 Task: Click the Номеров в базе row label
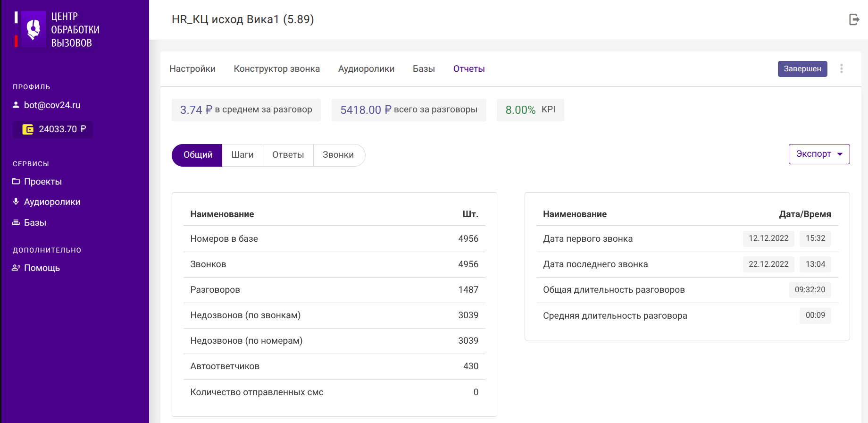click(x=224, y=239)
